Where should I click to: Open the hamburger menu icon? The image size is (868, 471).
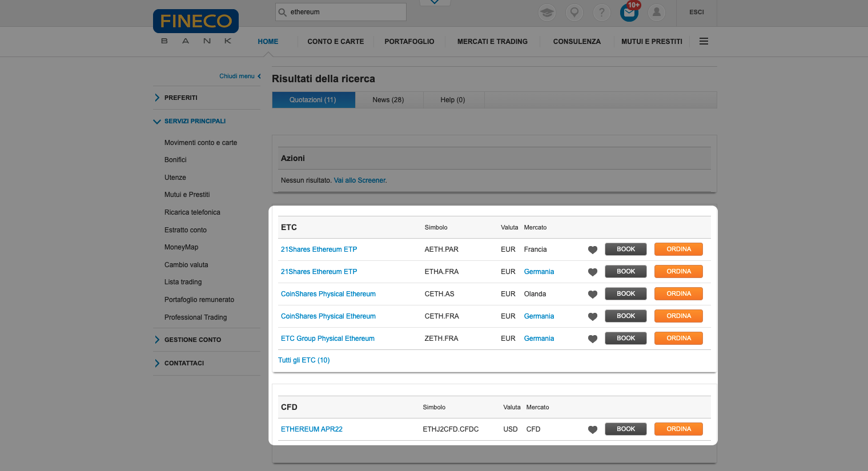(704, 41)
